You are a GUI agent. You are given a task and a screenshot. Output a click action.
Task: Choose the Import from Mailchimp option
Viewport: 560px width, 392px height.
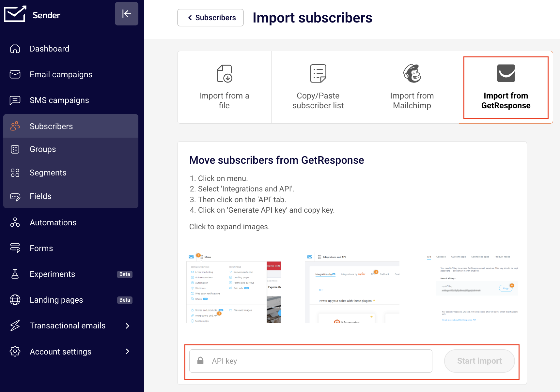[x=412, y=87]
